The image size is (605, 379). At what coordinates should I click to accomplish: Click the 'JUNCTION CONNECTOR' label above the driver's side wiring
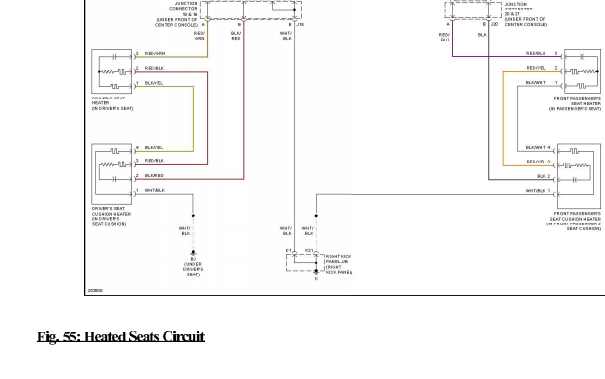[x=183, y=6]
